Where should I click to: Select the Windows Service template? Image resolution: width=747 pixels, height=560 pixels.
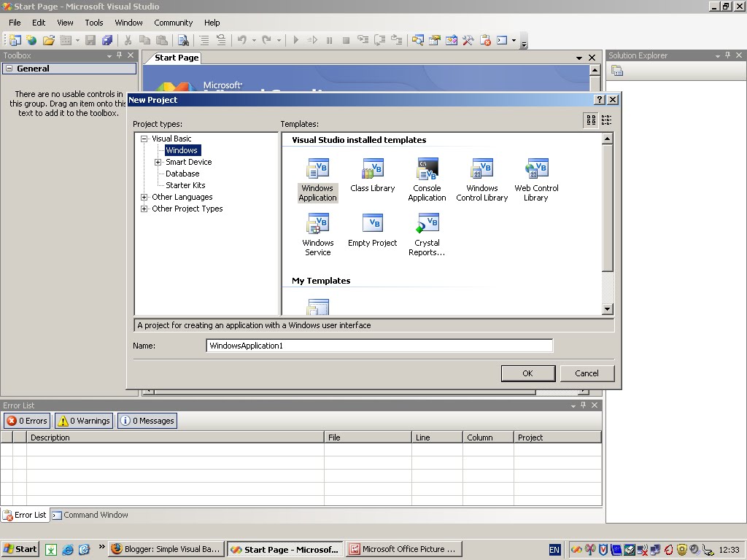(x=317, y=230)
